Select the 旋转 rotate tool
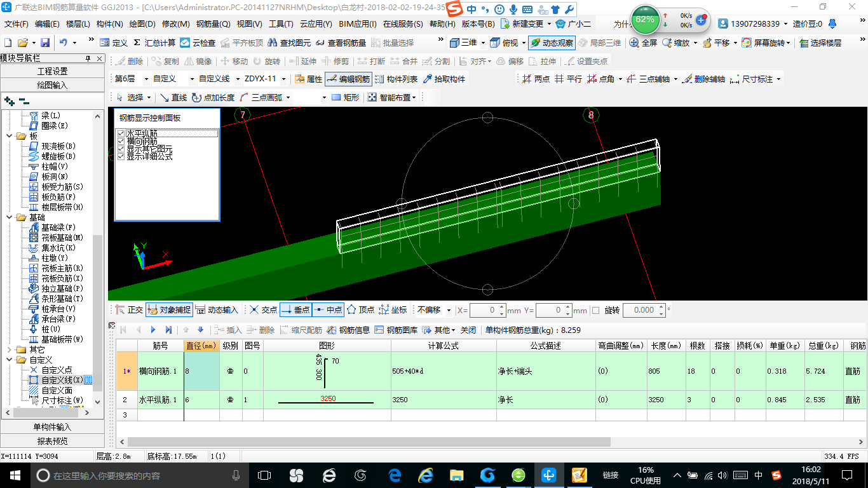 click(x=267, y=62)
